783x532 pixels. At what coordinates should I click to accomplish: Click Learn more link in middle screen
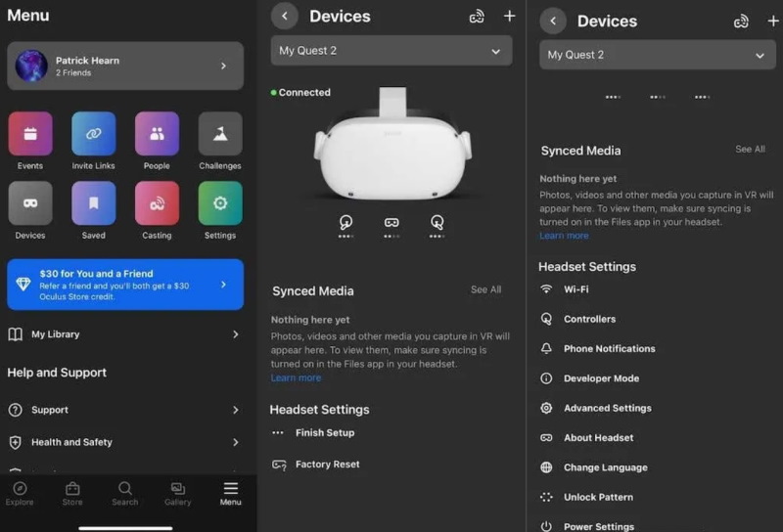tap(296, 377)
